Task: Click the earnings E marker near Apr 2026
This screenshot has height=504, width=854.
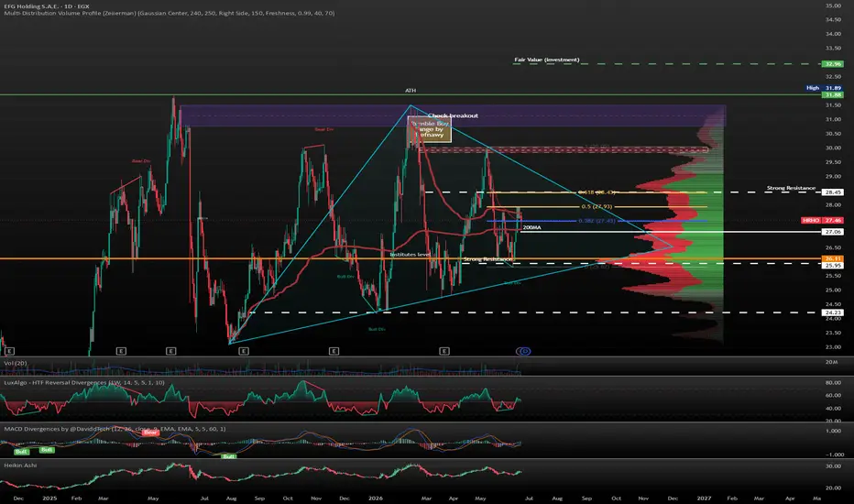Action: [x=443, y=352]
